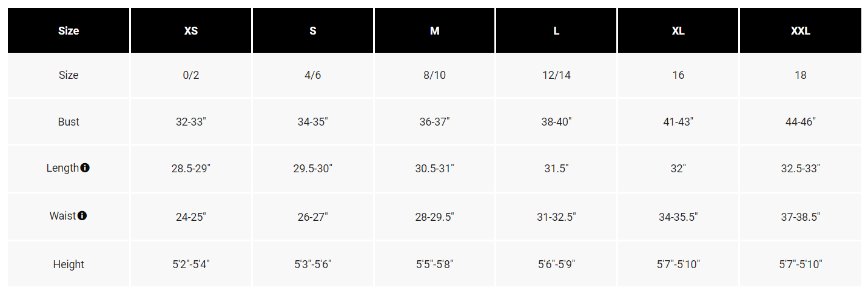This screenshot has height=293, width=868.
Task: Click the 44-46" bust cell
Action: tap(801, 122)
